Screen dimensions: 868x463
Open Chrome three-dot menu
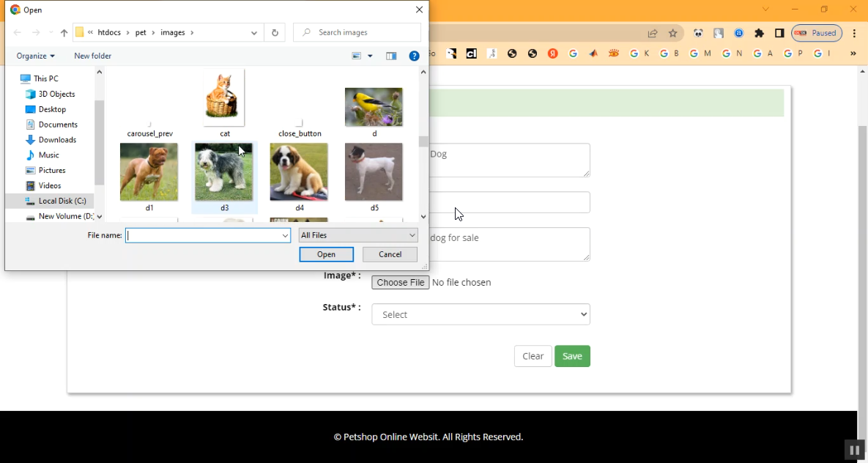(854, 33)
